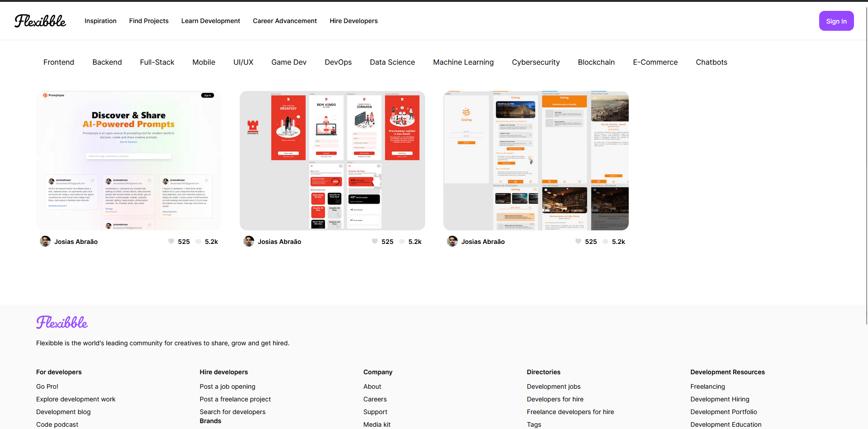Click Search for developers link
Screen dimensions: 868x429
[232, 412]
